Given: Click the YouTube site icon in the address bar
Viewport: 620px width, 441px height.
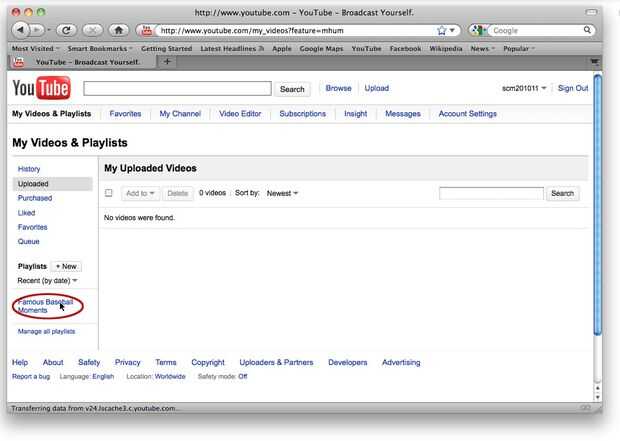Looking at the screenshot, I should pyautogui.click(x=147, y=30).
